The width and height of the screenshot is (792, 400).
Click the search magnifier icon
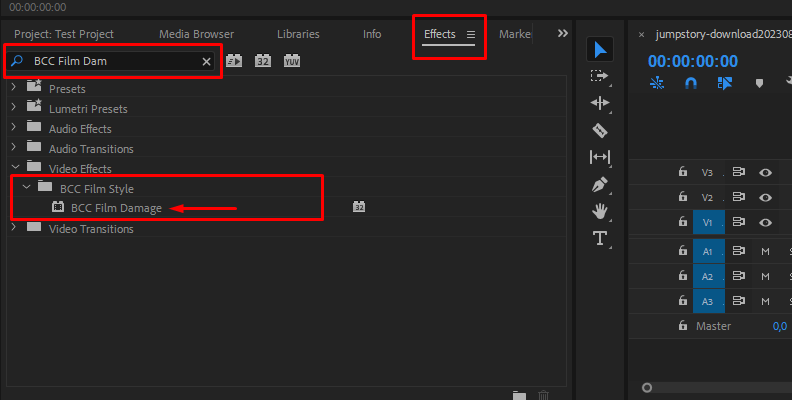(17, 61)
